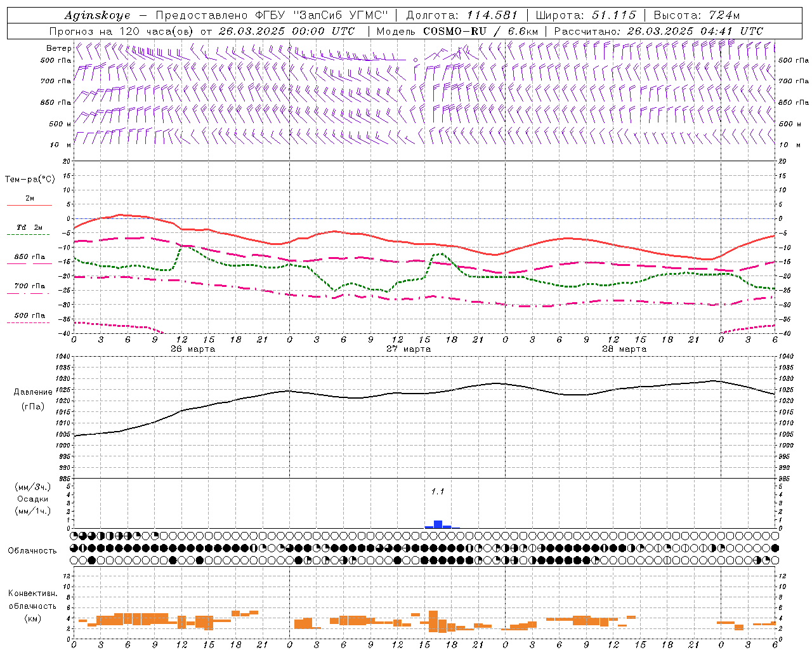
Task: Click the '26 марта' date label
Action: click(x=193, y=349)
